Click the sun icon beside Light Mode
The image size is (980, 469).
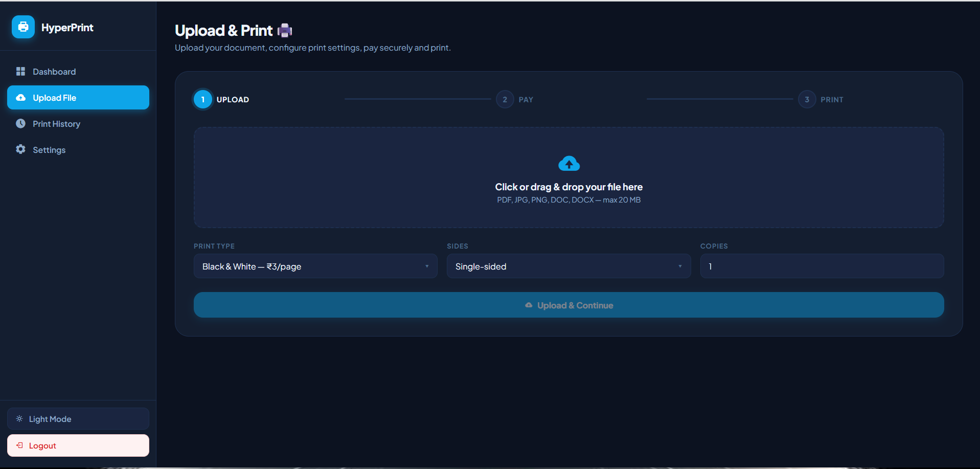point(19,418)
